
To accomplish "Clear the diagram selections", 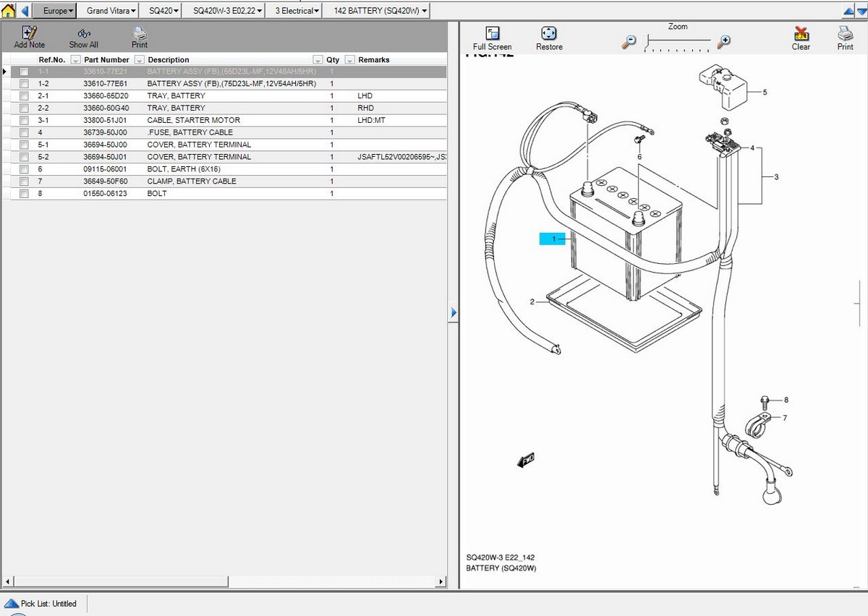I will coord(801,38).
